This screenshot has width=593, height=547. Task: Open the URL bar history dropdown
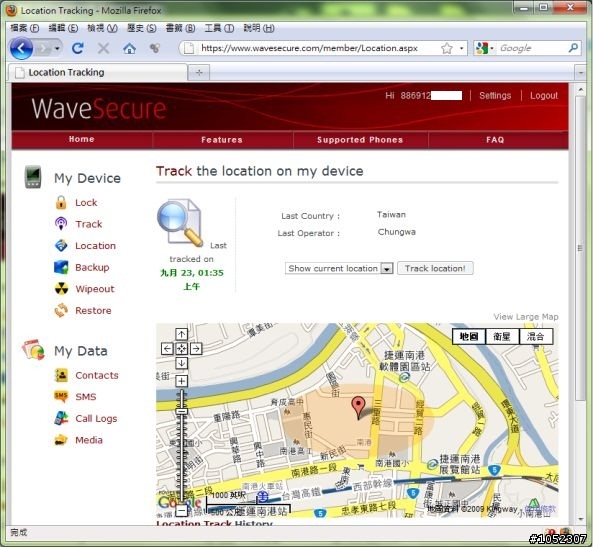tap(461, 48)
